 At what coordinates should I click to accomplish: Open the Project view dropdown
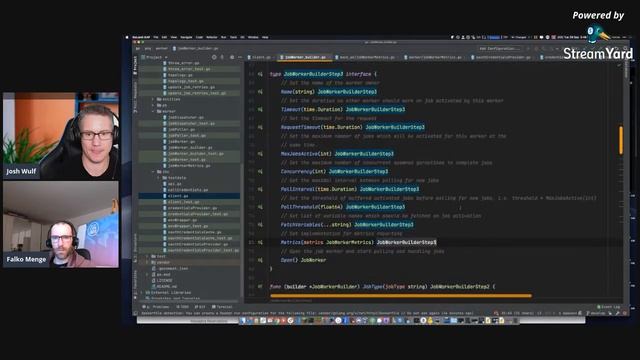[154, 57]
